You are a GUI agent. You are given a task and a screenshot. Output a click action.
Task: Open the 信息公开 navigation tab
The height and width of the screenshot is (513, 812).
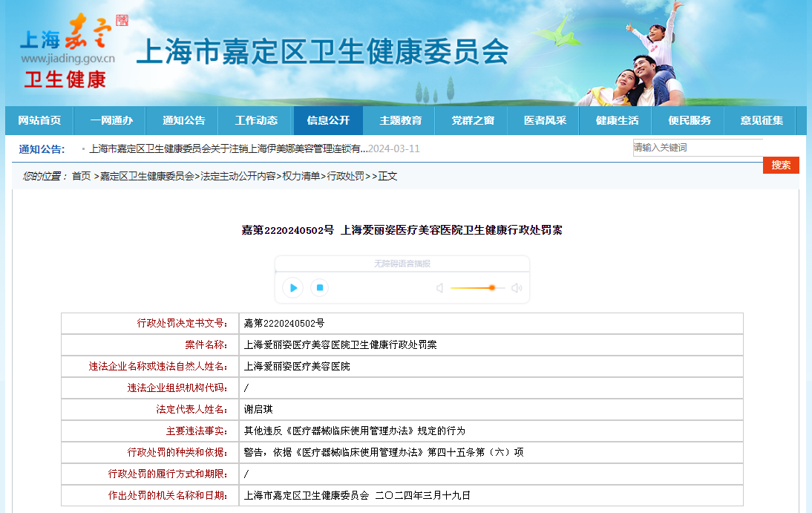[x=328, y=120]
